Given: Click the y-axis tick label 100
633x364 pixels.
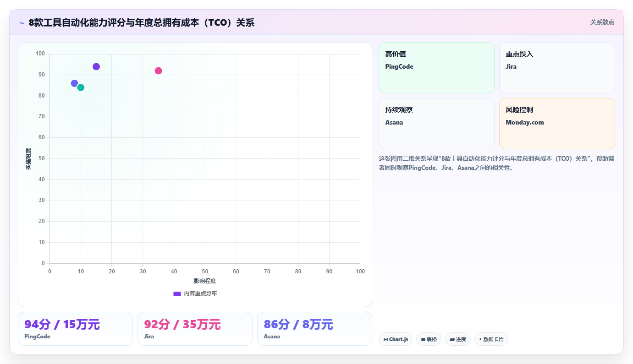Looking at the screenshot, I should pyautogui.click(x=40, y=54).
